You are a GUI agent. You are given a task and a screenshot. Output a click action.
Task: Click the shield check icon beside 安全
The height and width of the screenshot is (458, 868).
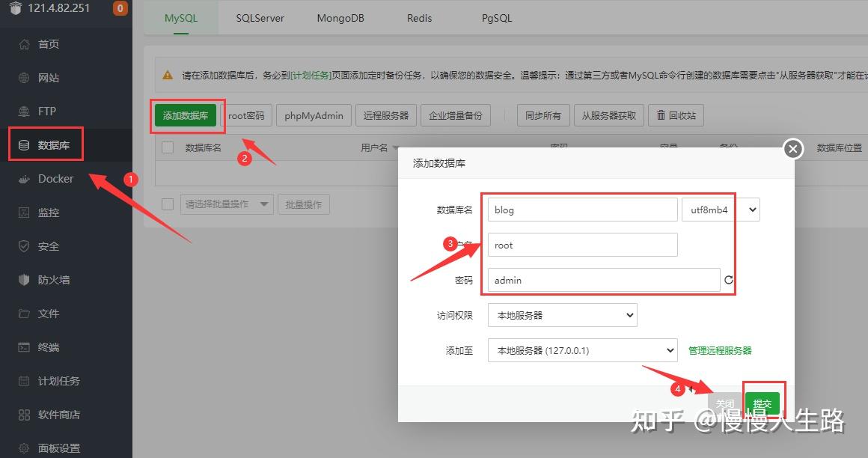24,246
